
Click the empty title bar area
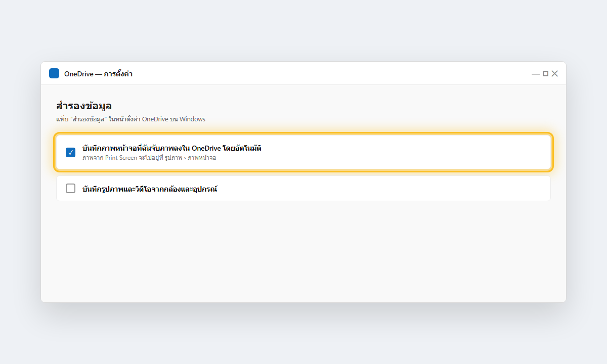coord(329,74)
